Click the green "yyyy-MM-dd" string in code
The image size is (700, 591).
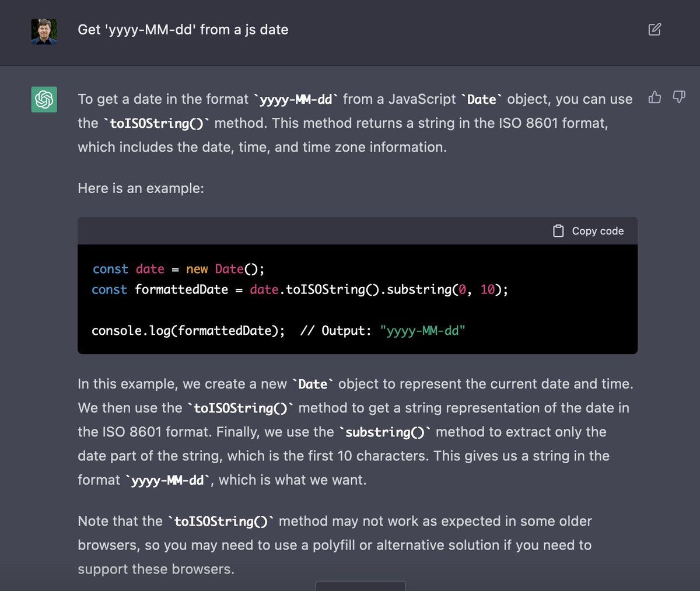[x=422, y=331]
